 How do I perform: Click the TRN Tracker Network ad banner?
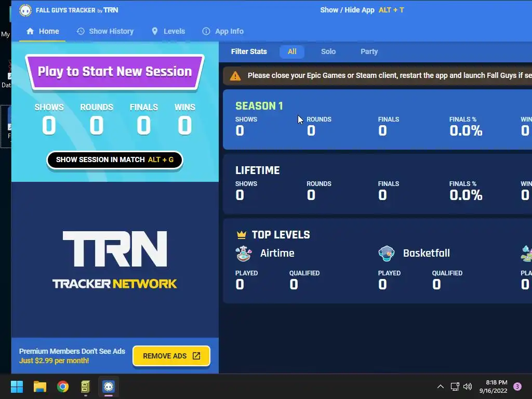(115, 260)
